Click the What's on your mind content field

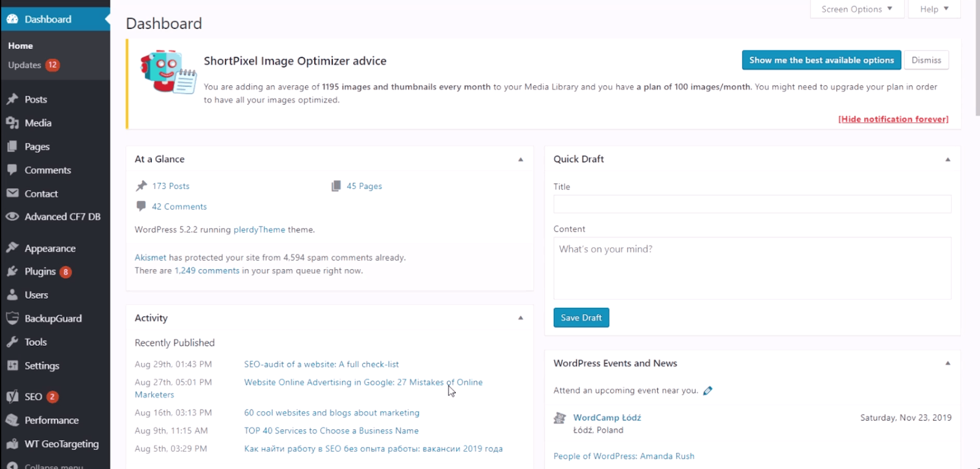[x=752, y=268]
